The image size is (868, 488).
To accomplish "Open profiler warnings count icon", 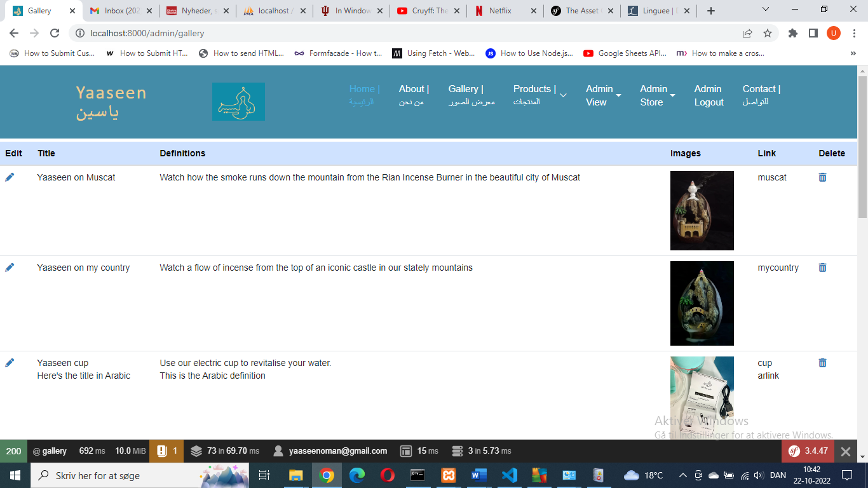I will [167, 451].
